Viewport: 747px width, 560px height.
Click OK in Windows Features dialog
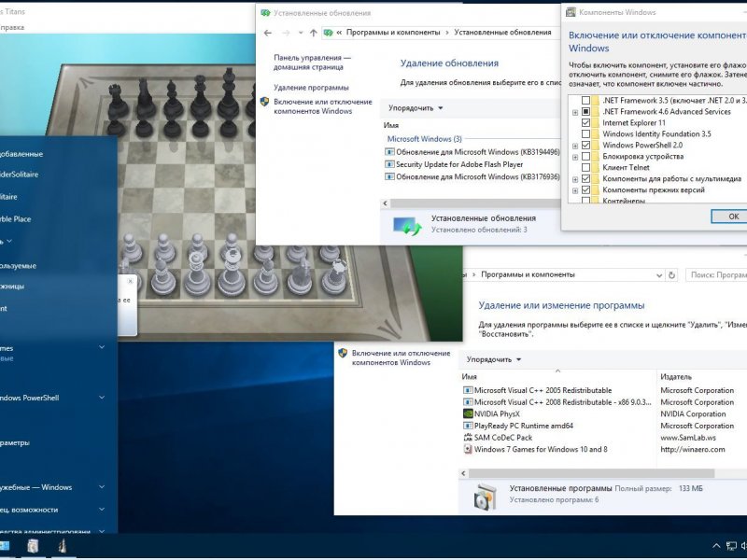click(x=733, y=217)
